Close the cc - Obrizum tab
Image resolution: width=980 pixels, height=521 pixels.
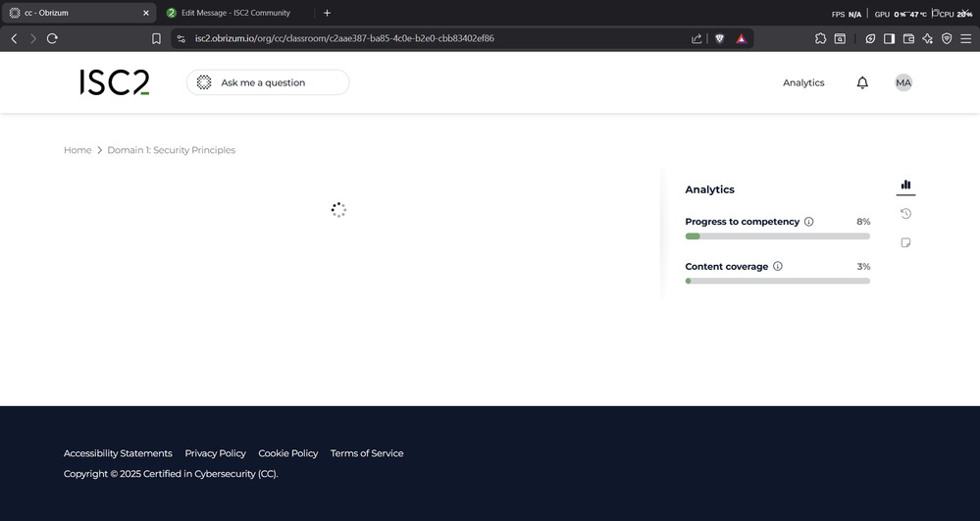146,13
